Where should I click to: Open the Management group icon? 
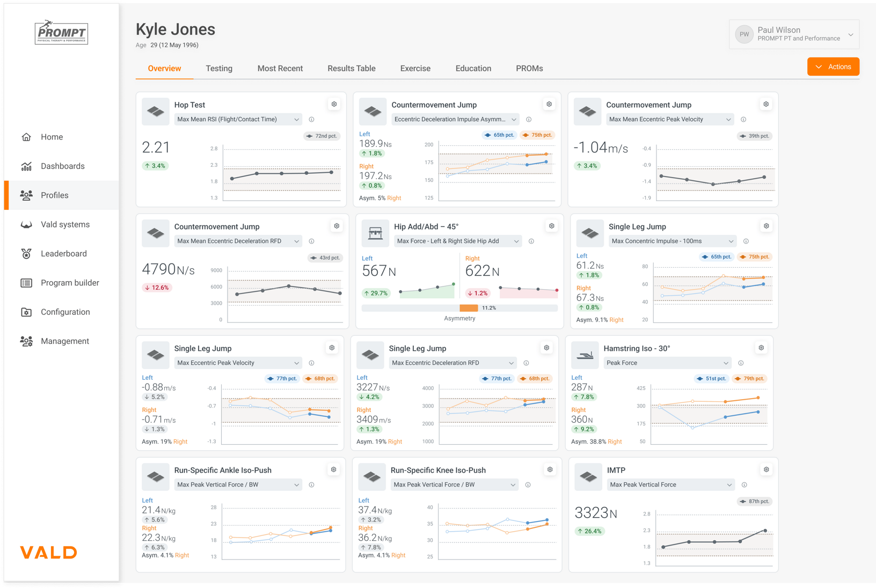26,341
